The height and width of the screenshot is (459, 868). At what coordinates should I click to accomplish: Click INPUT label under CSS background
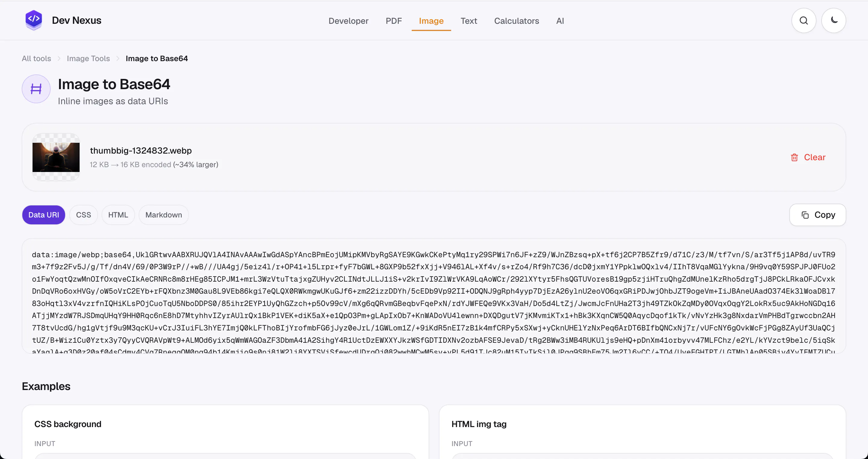pyautogui.click(x=45, y=444)
